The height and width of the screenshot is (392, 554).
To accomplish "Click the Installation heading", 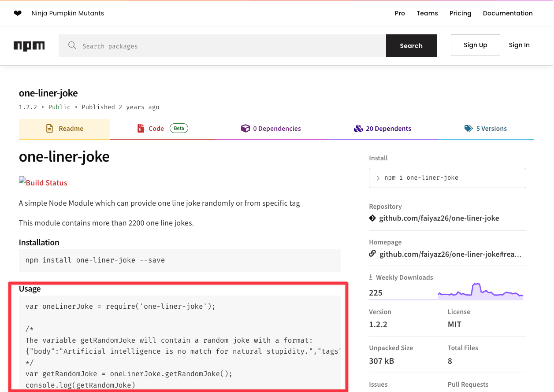I will (x=39, y=242).
